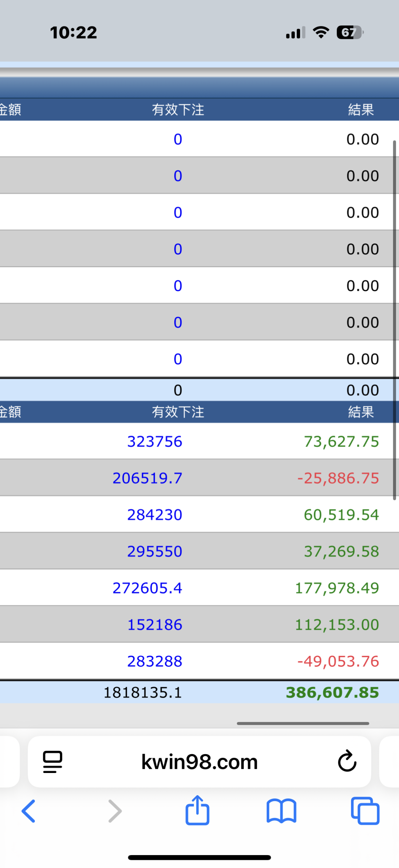Click the vertical scrollbar at right edge
Screen dimensions: 399x868
pyautogui.click(x=394, y=320)
